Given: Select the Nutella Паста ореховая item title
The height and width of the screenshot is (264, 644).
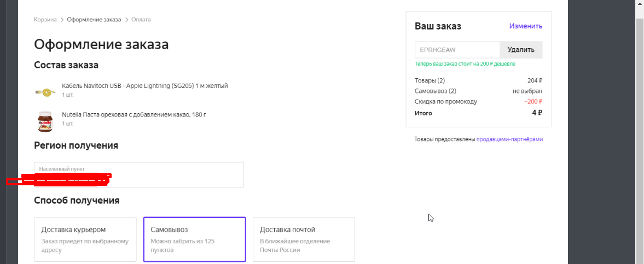Looking at the screenshot, I should (x=134, y=114).
